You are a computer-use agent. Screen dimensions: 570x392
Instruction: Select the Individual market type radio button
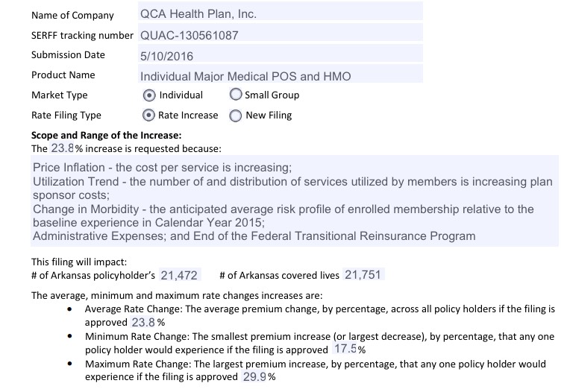coord(148,95)
